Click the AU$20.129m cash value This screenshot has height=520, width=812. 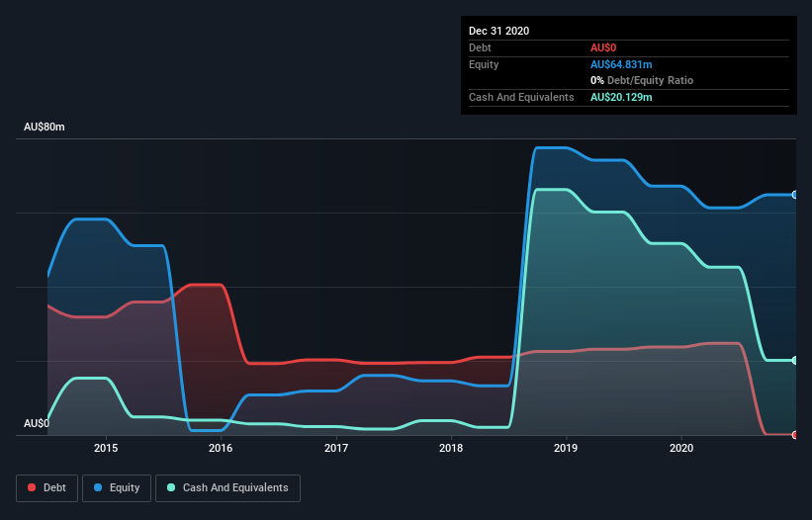pyautogui.click(x=621, y=97)
